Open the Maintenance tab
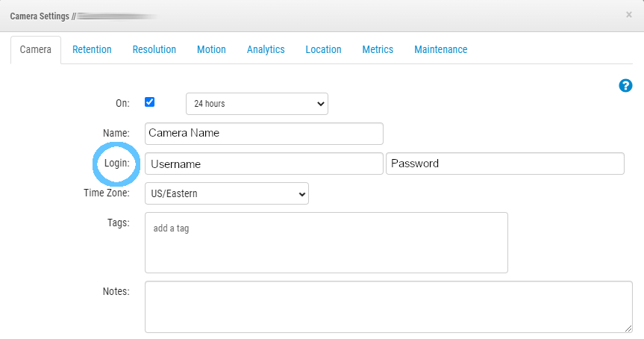Image resolution: width=644 pixels, height=339 pixels. point(440,50)
